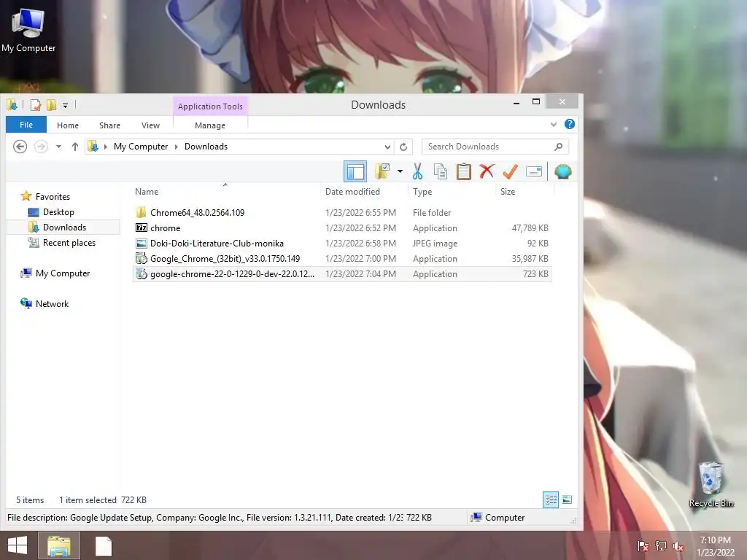This screenshot has height=560, width=747.
Task: Click the quick access New folder icon
Action: click(51, 105)
